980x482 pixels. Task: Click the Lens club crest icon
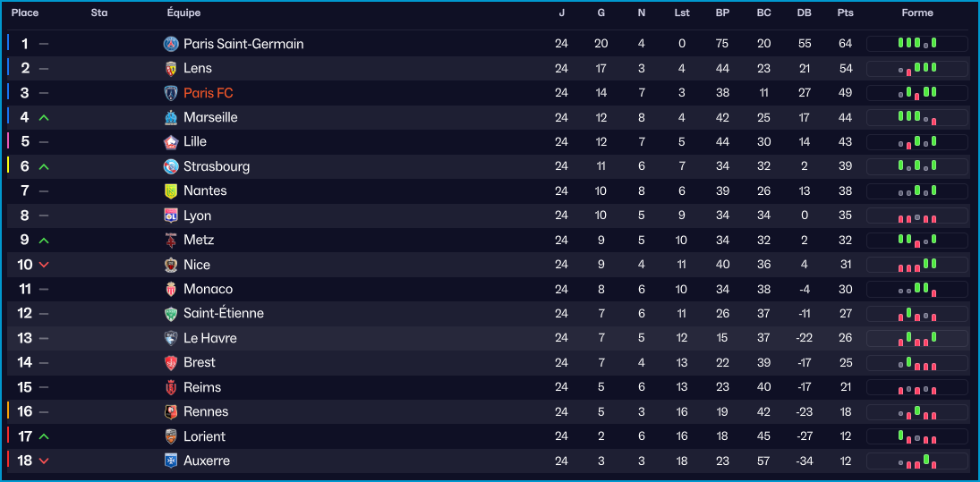tap(171, 68)
